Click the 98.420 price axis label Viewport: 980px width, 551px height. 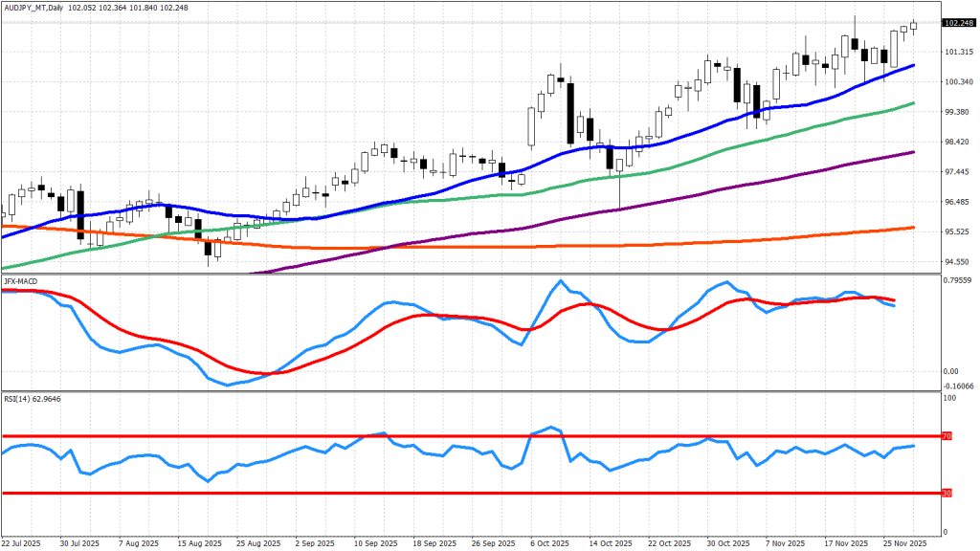click(x=958, y=143)
